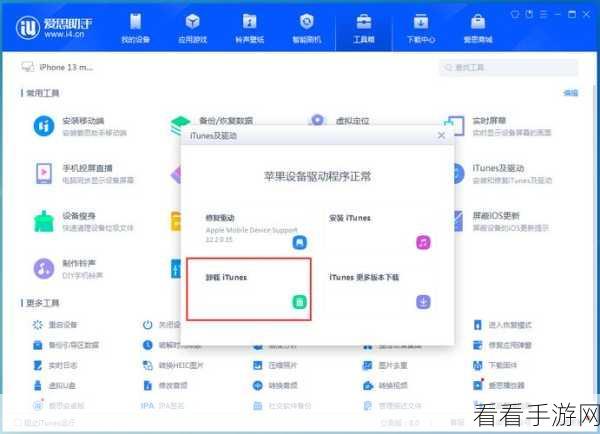Open 下载固件 (Download firmware) tool

tap(495, 365)
